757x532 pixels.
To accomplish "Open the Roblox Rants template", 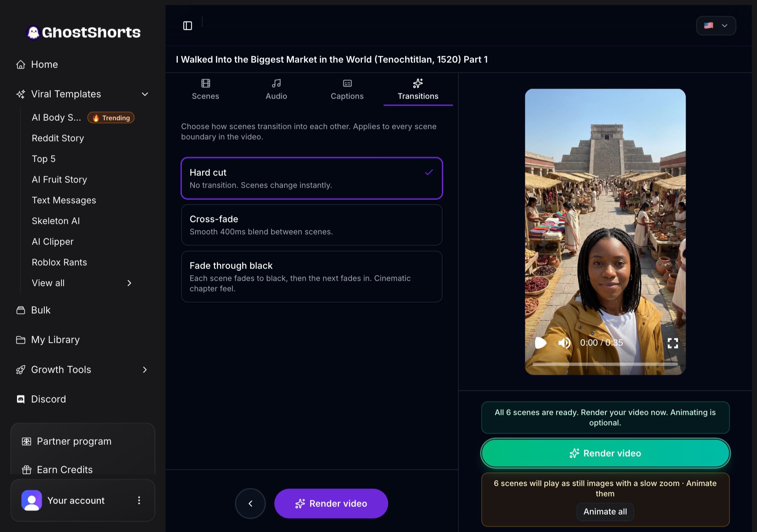I will click(x=59, y=262).
